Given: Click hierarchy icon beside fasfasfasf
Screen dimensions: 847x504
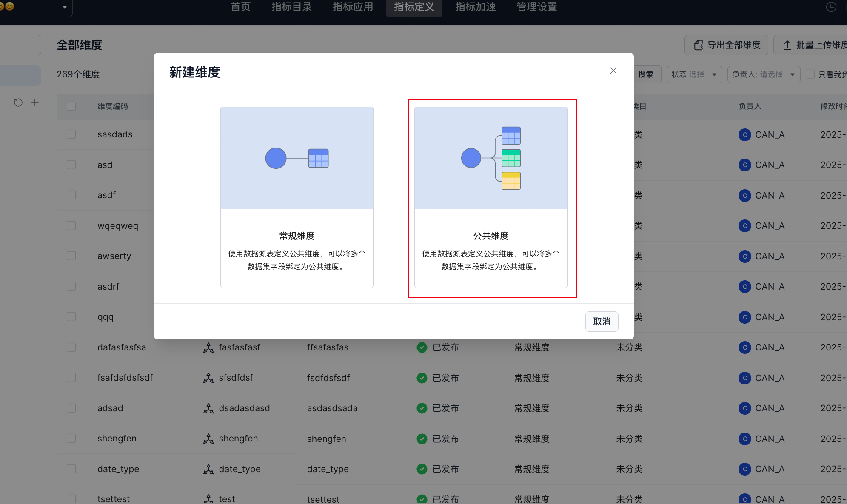Looking at the screenshot, I should pyautogui.click(x=208, y=347).
